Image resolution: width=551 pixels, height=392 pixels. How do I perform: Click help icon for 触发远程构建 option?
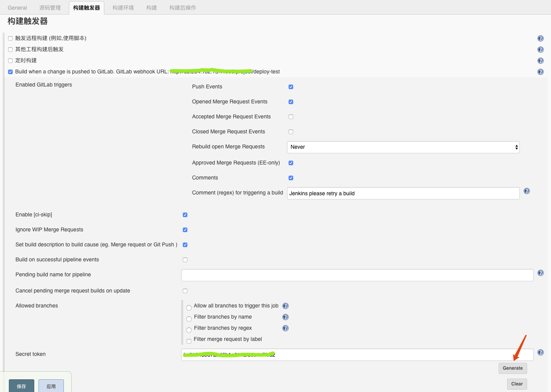coord(540,38)
